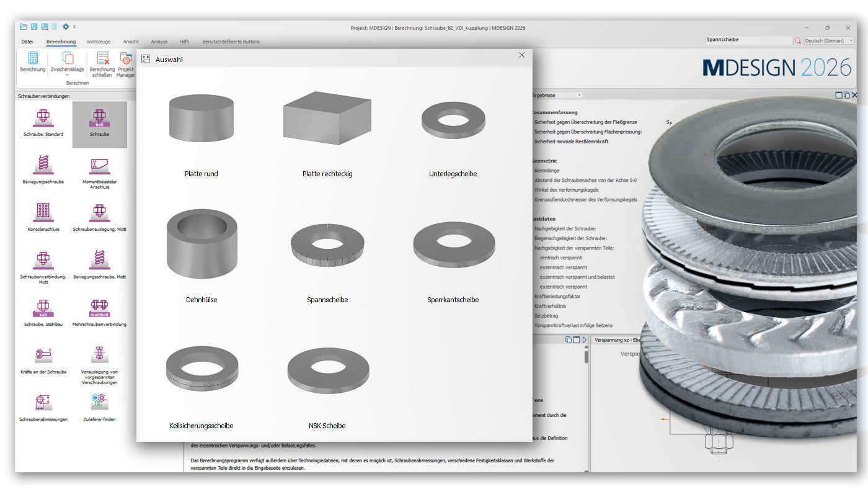The width and height of the screenshot is (868, 489).
Task: Click the Berechnung calculator icon
Action: (x=32, y=58)
